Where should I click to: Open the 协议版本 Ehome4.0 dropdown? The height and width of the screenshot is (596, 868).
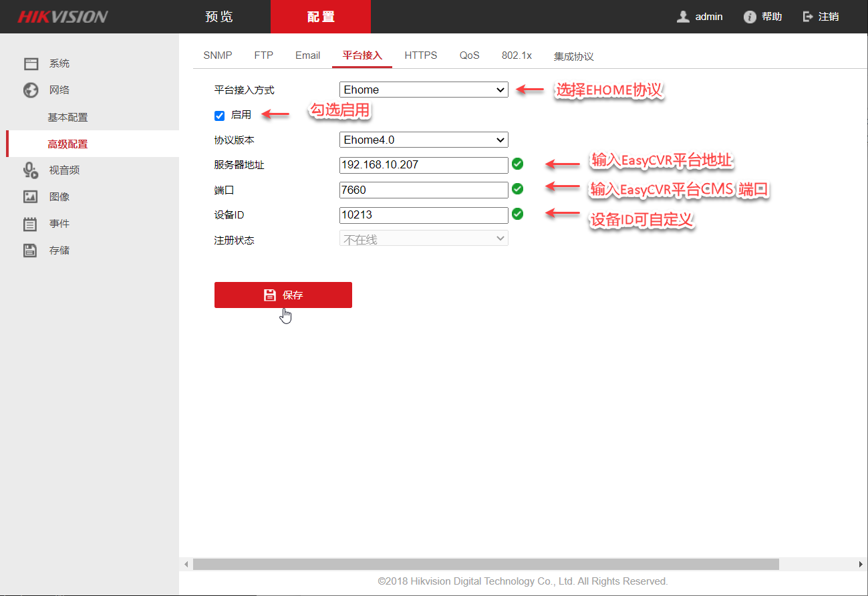424,140
